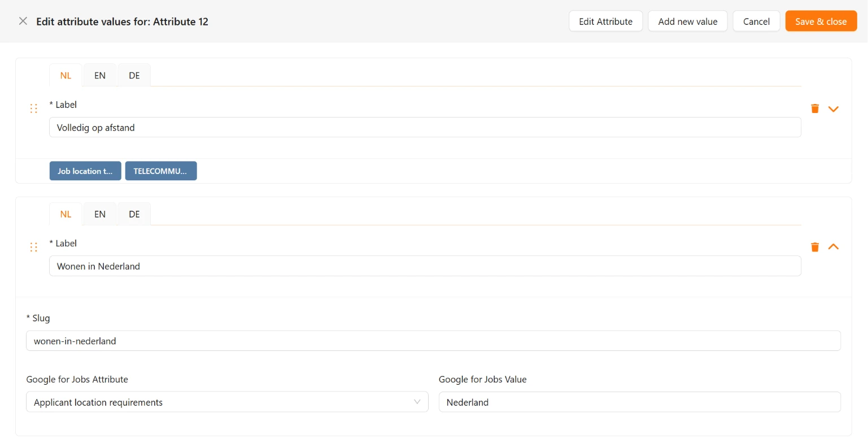Grab drag handle of Wonen in Nederland
868x443 pixels.
click(34, 247)
